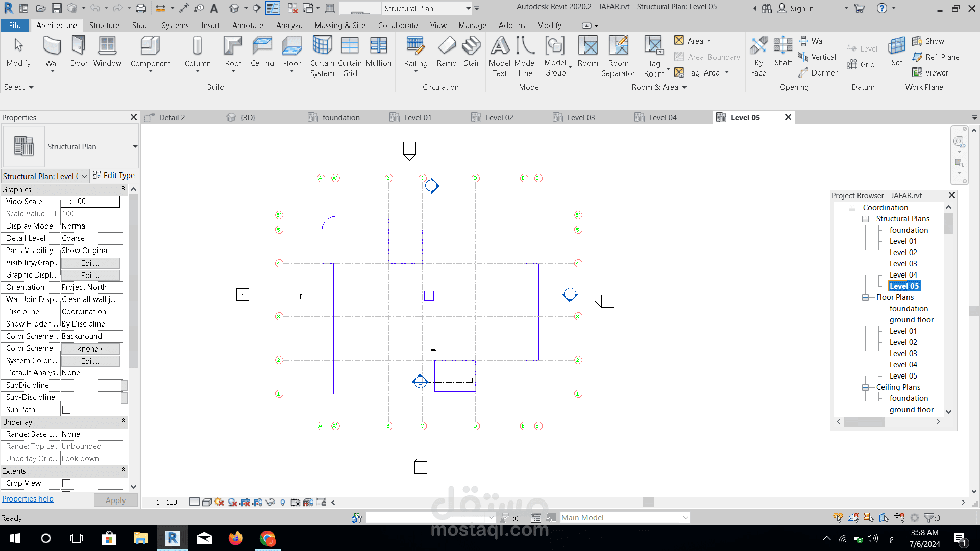
Task: Toggle temporary hide/isolate glasses icon
Action: point(270,502)
